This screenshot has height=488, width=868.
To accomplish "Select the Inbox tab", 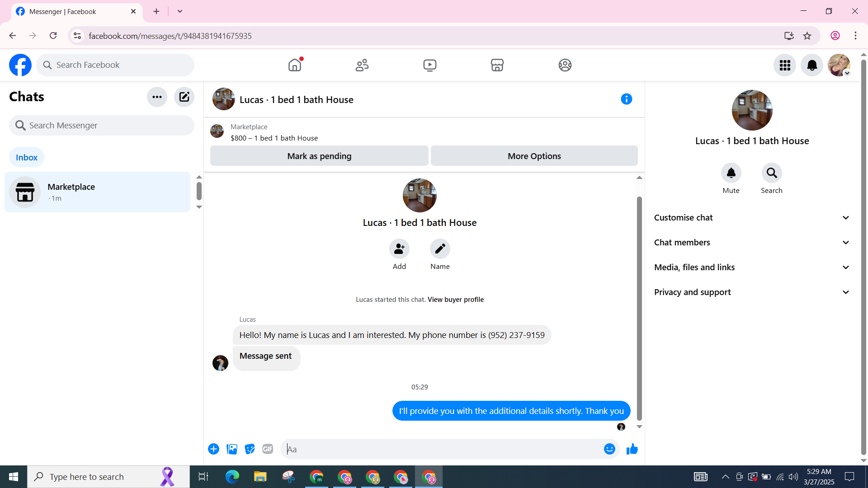I will [27, 157].
